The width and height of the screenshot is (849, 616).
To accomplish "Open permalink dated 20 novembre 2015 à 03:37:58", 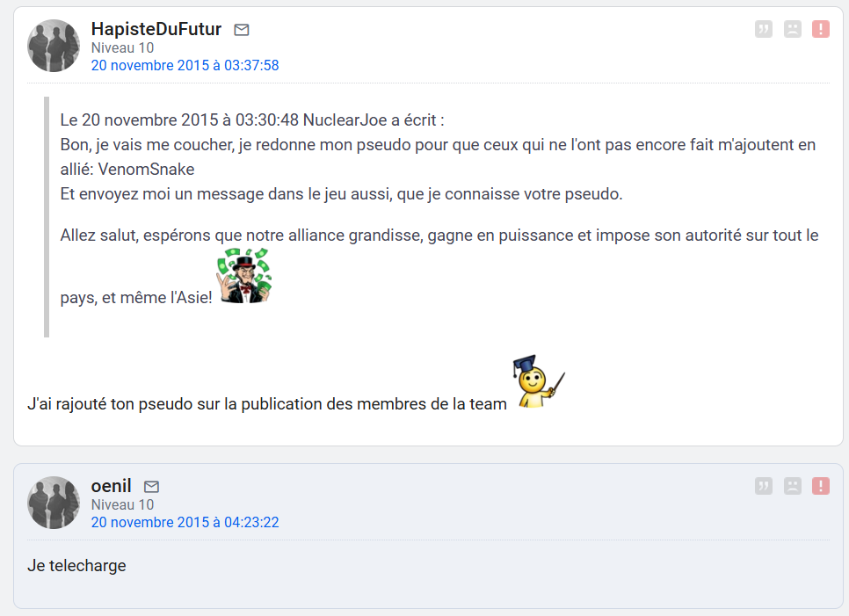I will click(x=185, y=66).
